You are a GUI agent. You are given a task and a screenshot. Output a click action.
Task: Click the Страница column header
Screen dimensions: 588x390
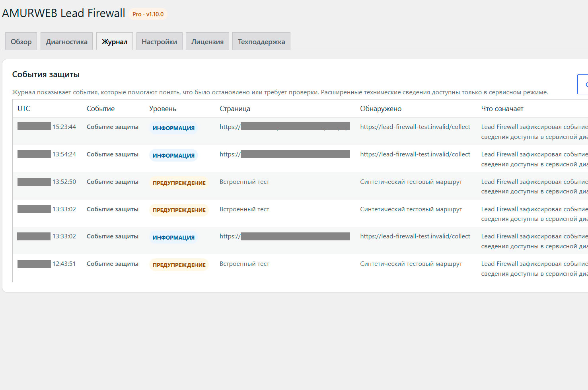(x=235, y=109)
